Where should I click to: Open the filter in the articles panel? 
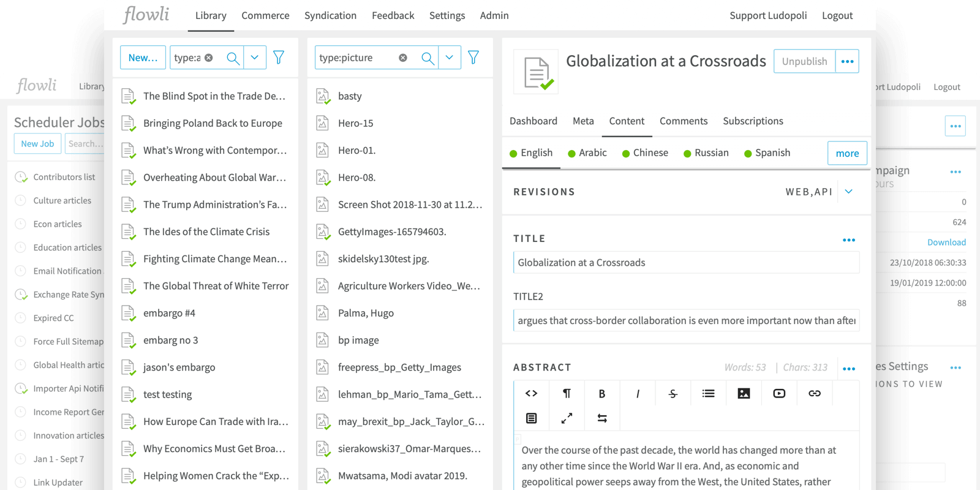tap(279, 58)
